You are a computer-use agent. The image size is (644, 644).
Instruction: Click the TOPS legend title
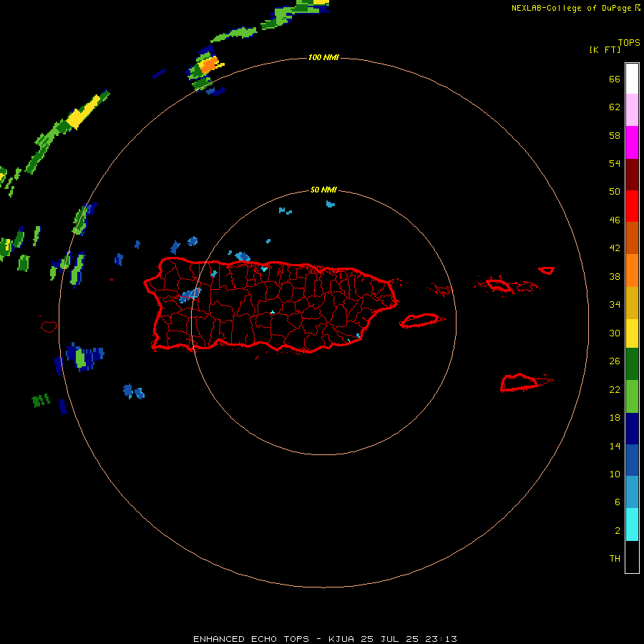tap(629, 43)
